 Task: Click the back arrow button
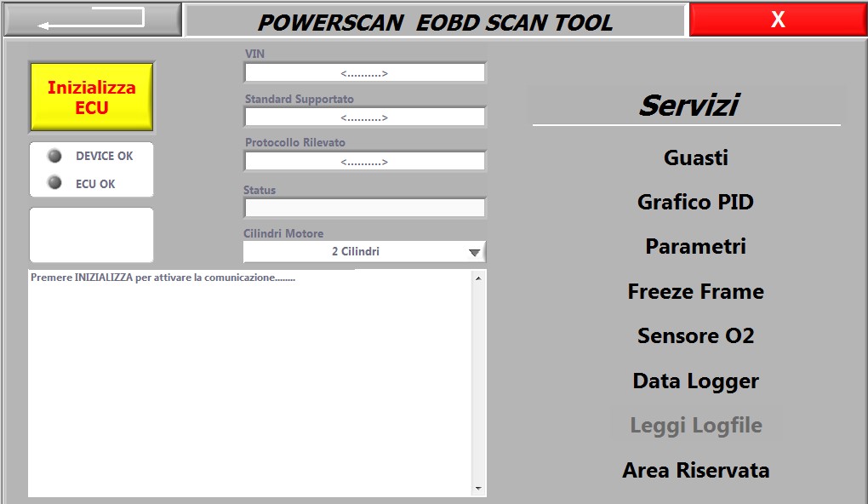pos(92,20)
